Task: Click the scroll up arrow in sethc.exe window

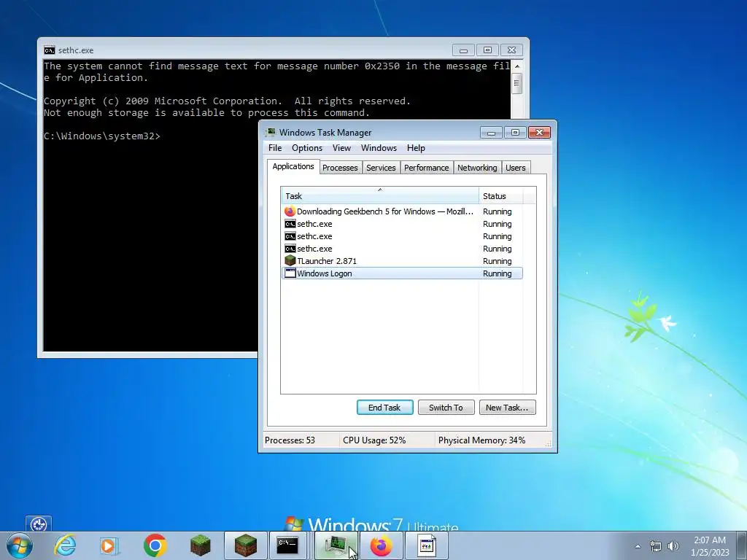Action: (517, 66)
